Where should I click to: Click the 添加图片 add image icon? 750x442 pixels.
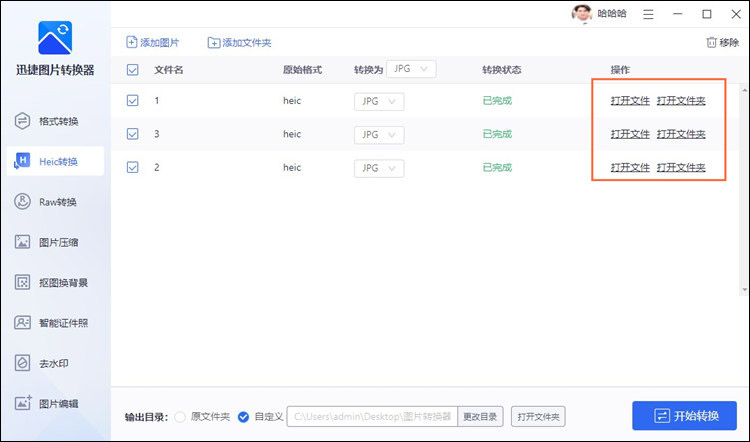[132, 42]
